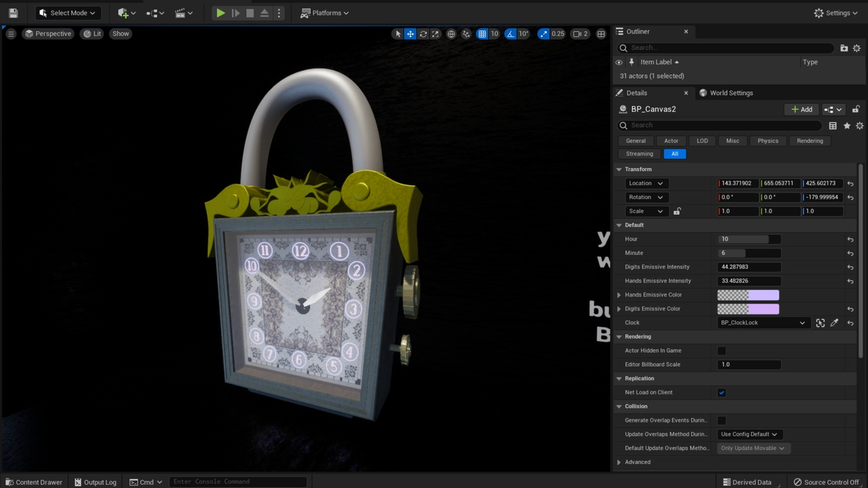Open the Clock BP_ClockLock dropdown
This screenshot has height=488, width=868.
(763, 323)
